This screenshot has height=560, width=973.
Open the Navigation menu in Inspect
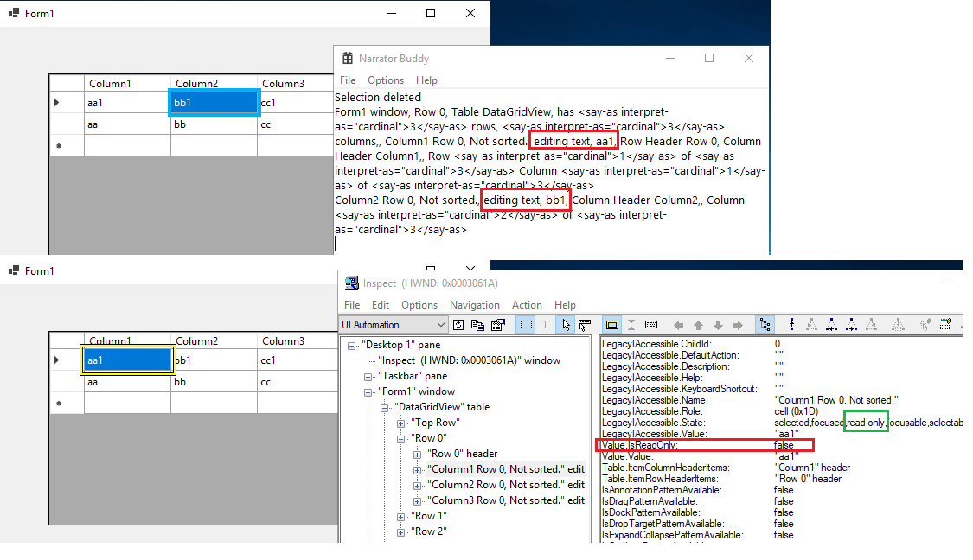[x=475, y=304]
